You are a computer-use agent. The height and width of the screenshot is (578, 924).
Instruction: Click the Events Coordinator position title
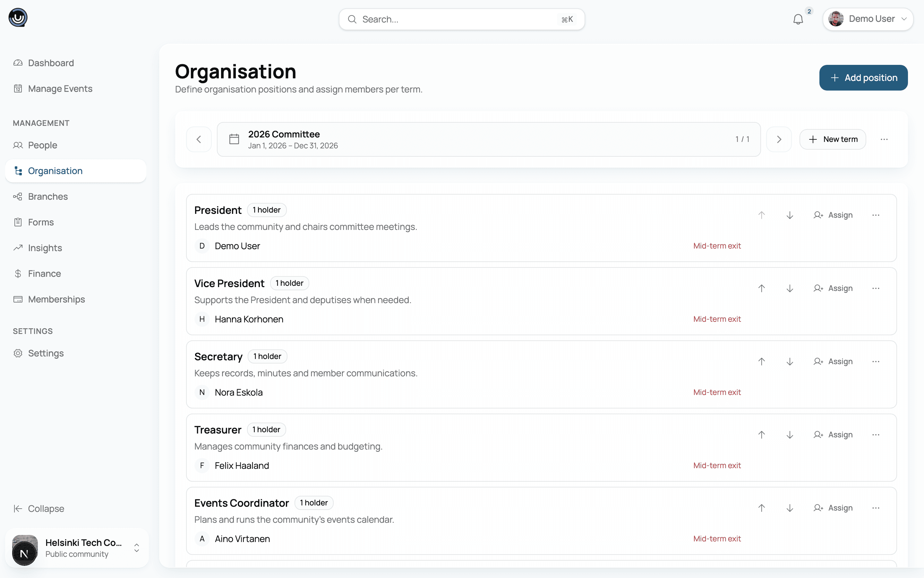(x=242, y=503)
